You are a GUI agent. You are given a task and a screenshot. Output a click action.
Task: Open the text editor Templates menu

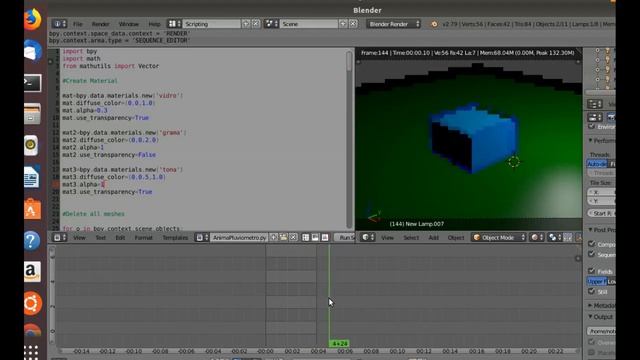click(x=175, y=238)
